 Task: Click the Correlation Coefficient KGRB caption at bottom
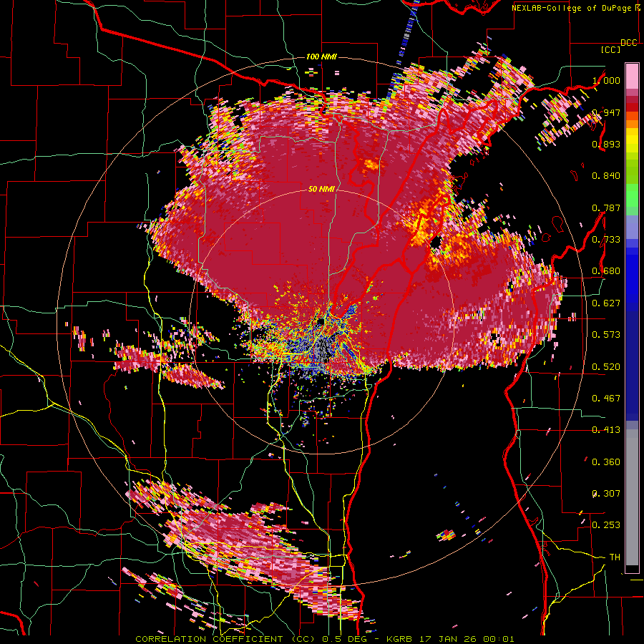[x=325, y=639]
